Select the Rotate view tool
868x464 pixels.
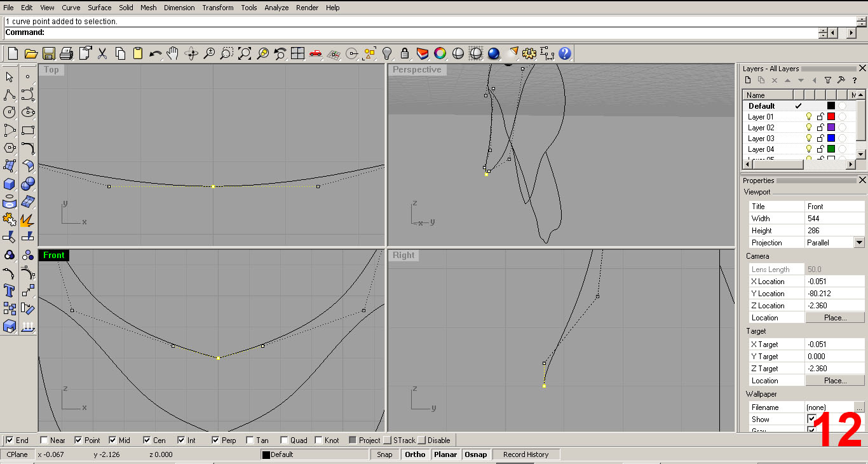[191, 53]
